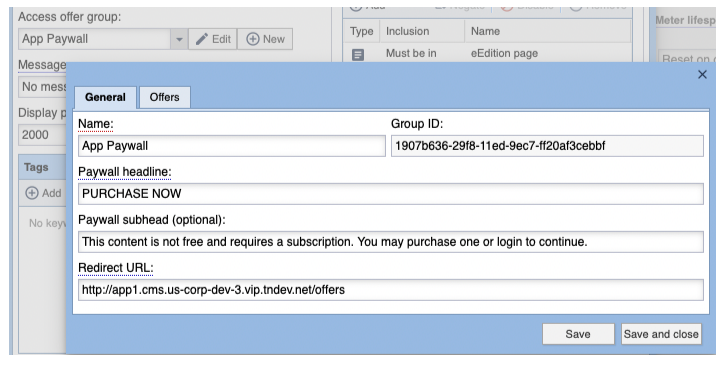728x366 pixels.
Task: Select the 'eEdition page' row name
Action: (x=504, y=53)
